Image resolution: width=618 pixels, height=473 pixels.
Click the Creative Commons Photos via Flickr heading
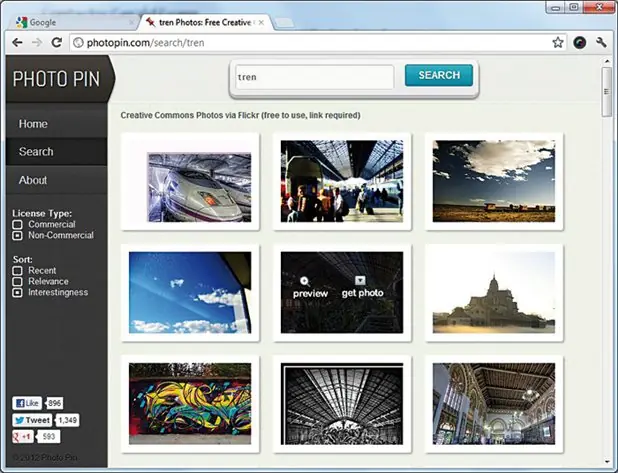point(240,115)
